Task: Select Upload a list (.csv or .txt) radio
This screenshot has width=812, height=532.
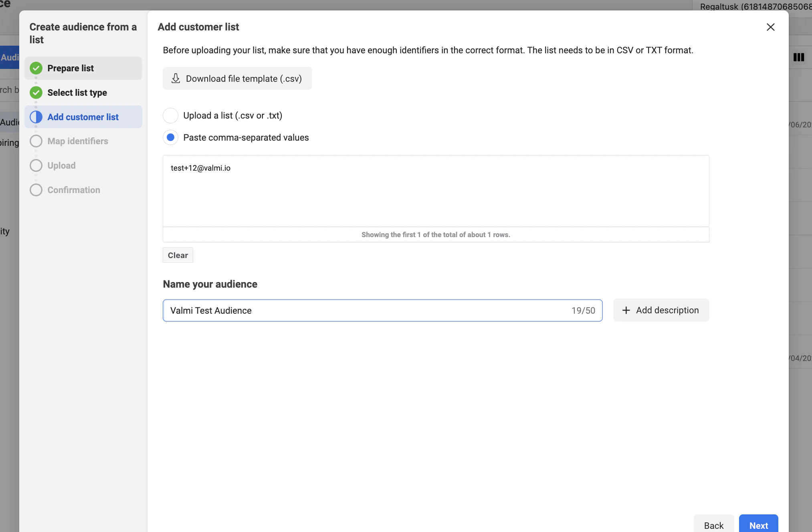Action: point(170,115)
